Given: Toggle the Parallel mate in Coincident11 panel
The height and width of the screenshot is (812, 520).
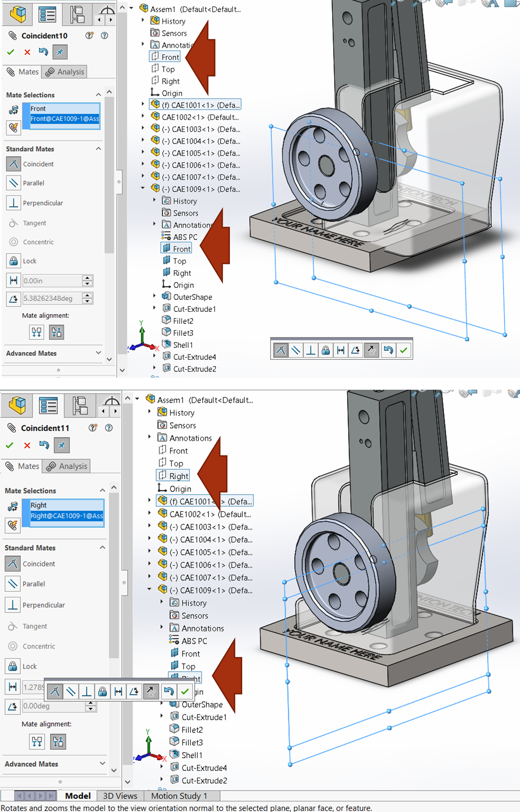Looking at the screenshot, I should pyautogui.click(x=13, y=584).
